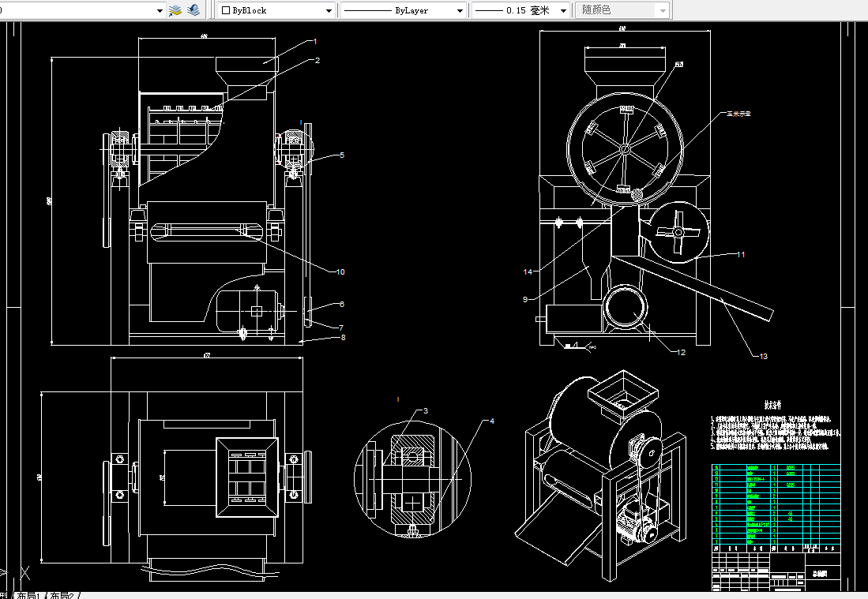Image resolution: width=868 pixels, height=599 pixels.
Task: Click the Layer Previous icon
Action: point(194,10)
